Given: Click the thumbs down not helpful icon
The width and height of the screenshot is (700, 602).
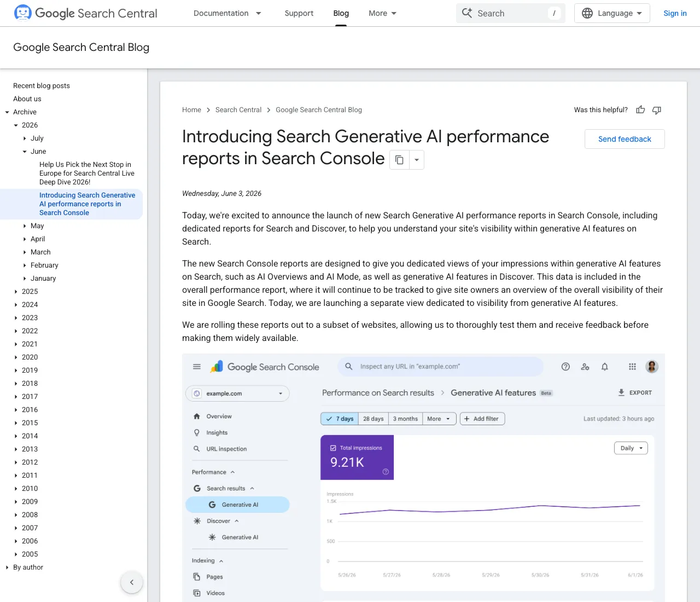Looking at the screenshot, I should tap(657, 110).
